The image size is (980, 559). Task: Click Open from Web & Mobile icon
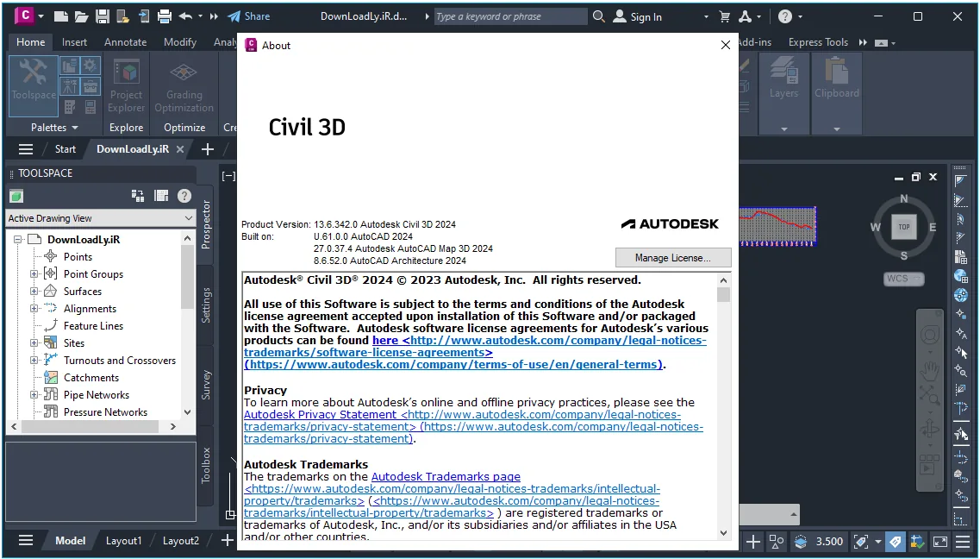point(122,16)
